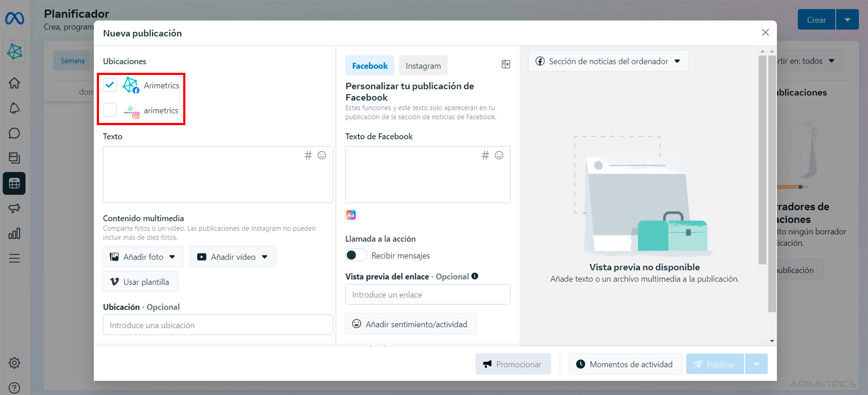Uncheck the Arimetrics Facebook page

pyautogui.click(x=110, y=85)
